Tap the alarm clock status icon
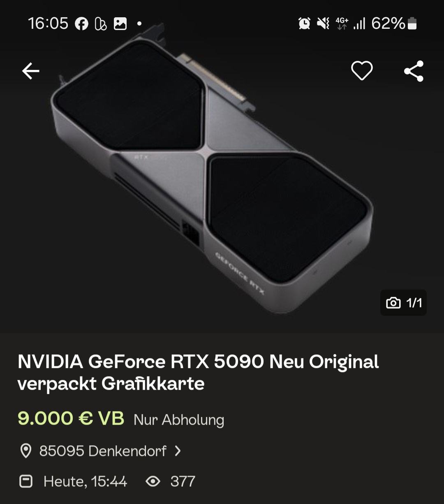Image resolution: width=444 pixels, height=504 pixels. click(x=304, y=23)
